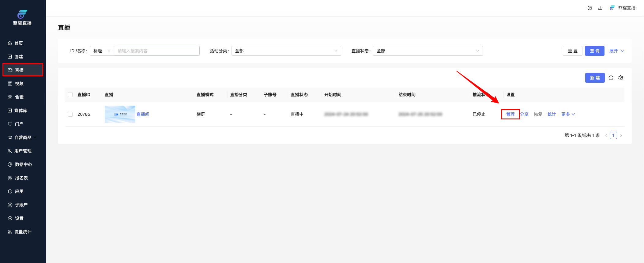Click the 首页 home icon in sidebar
This screenshot has height=263, width=644.
tap(10, 43)
